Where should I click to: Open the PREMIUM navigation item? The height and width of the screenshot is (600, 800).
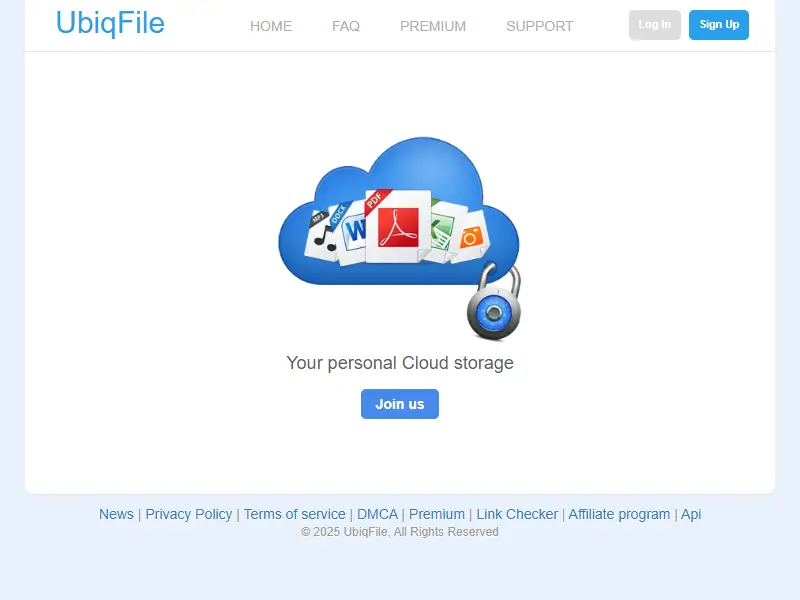433,26
